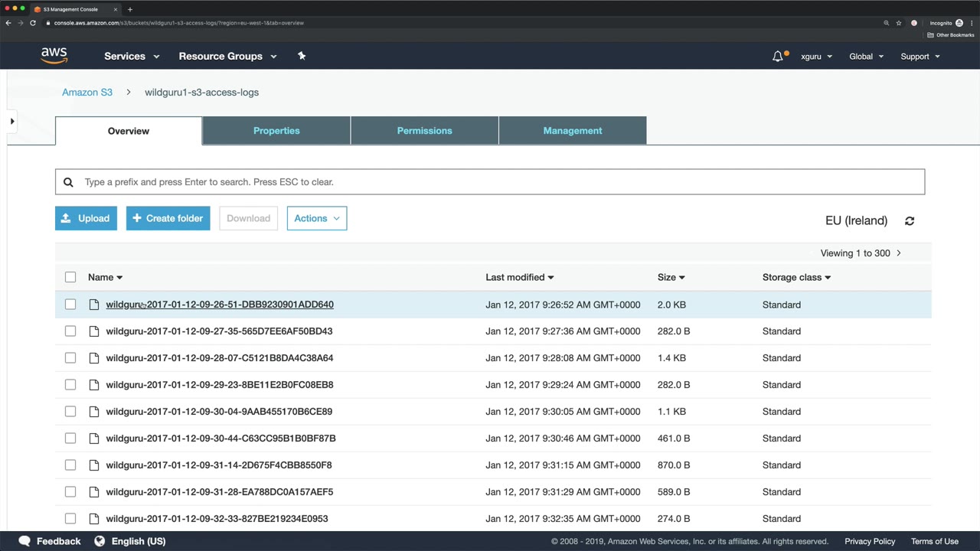This screenshot has width=980, height=551.
Task: Open the language globe icon
Action: 100,541
